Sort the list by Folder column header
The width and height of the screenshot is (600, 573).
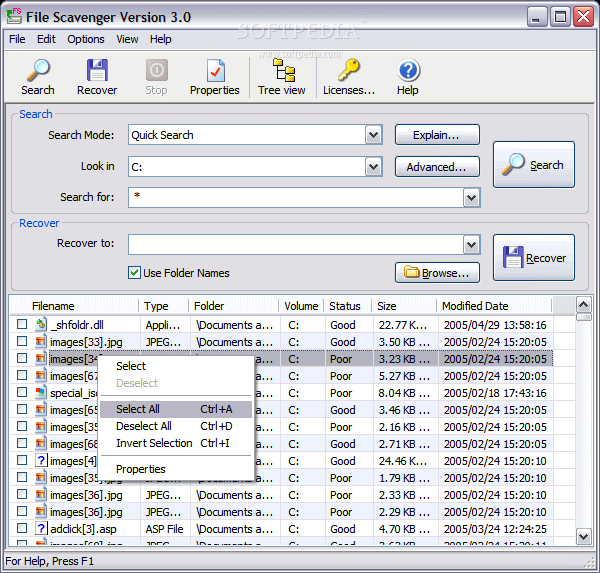[234, 306]
